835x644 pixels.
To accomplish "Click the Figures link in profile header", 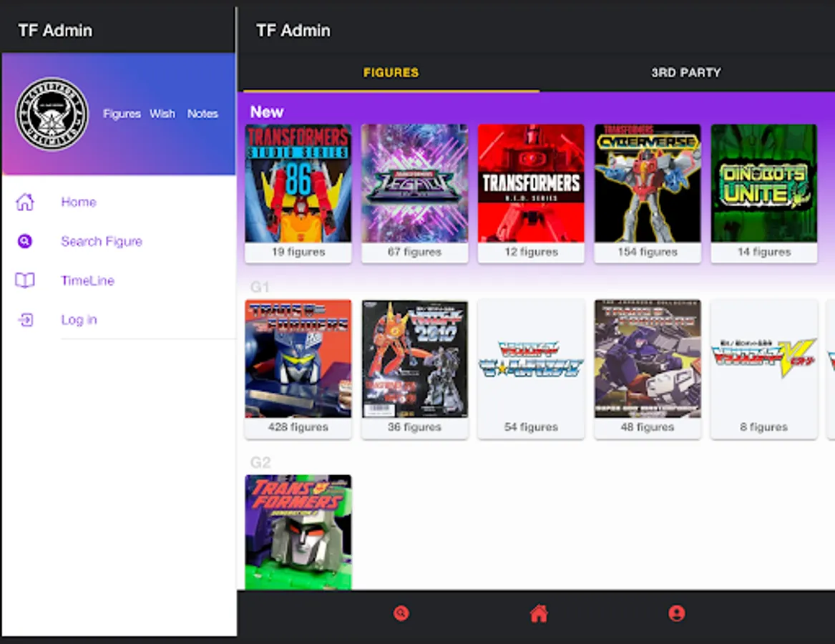I will tap(122, 114).
